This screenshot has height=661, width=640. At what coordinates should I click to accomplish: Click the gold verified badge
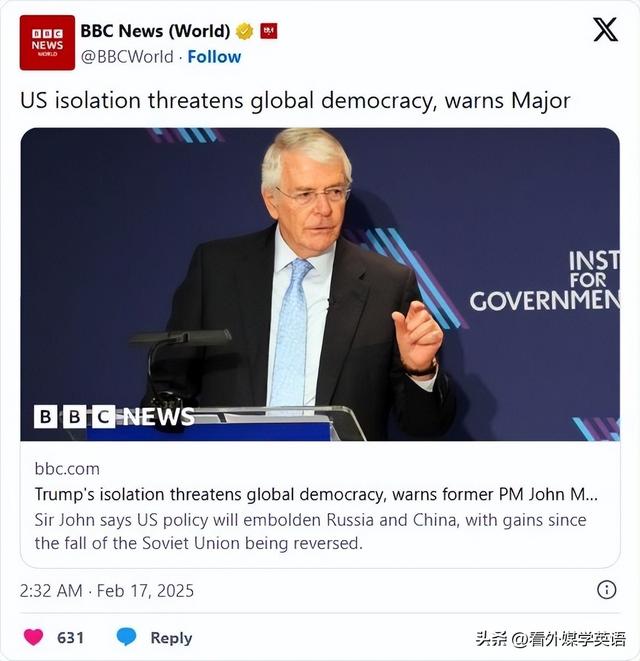coord(245,31)
